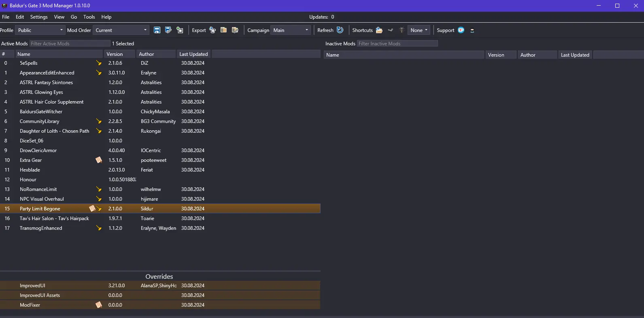Click the Overrides section header
The image size is (644, 318).
(159, 277)
